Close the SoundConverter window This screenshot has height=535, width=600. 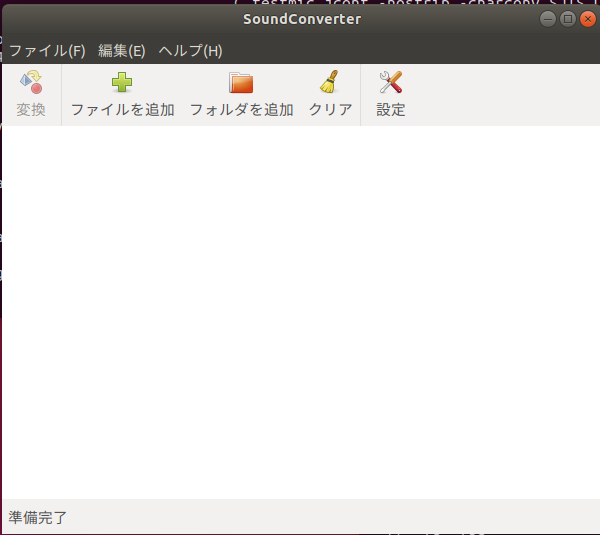coord(588,19)
